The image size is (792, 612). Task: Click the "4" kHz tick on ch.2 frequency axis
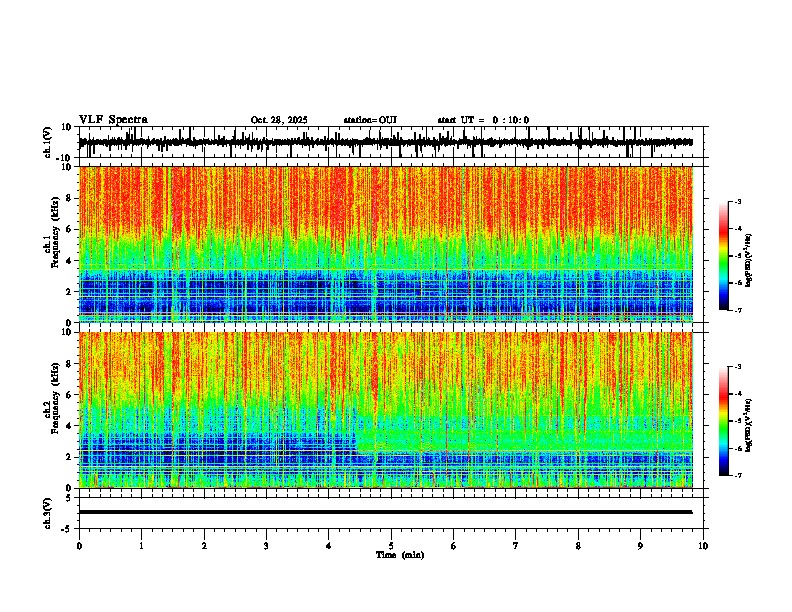pos(70,426)
